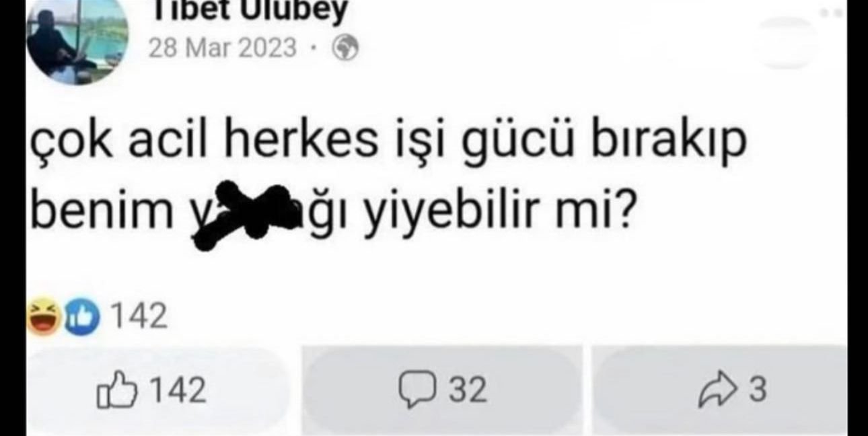Click the globe public audience icon
The height and width of the screenshot is (436, 868).
point(345,49)
